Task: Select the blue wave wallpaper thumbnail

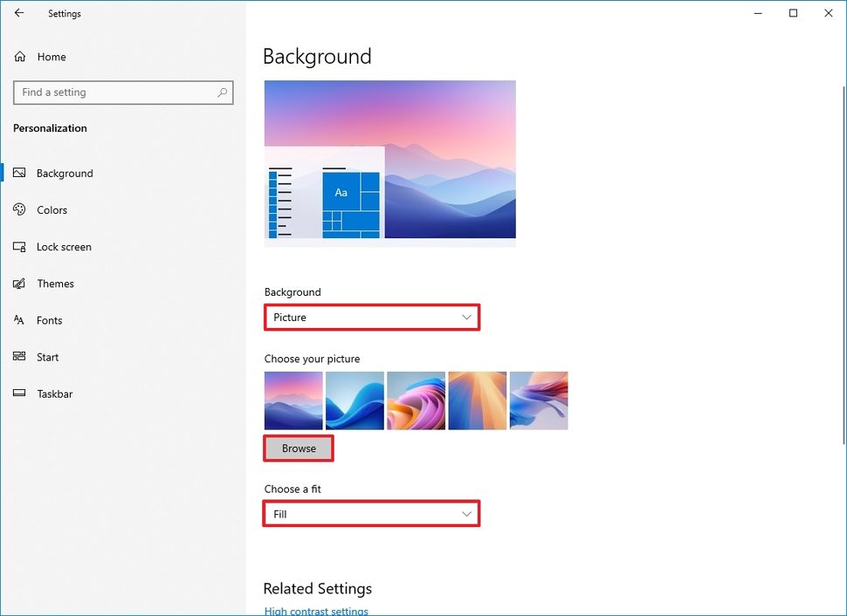Action: click(355, 400)
